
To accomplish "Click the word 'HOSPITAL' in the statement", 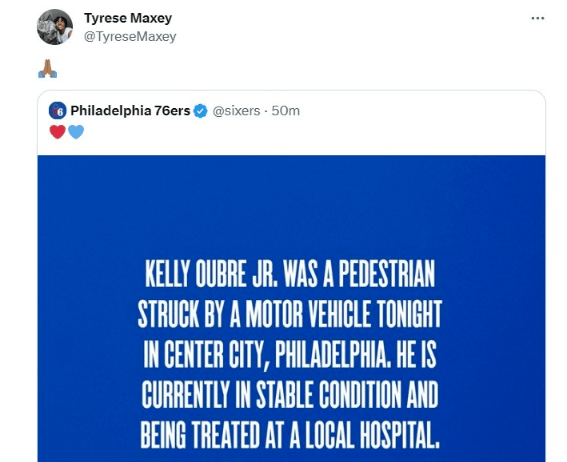I will click(x=400, y=435).
